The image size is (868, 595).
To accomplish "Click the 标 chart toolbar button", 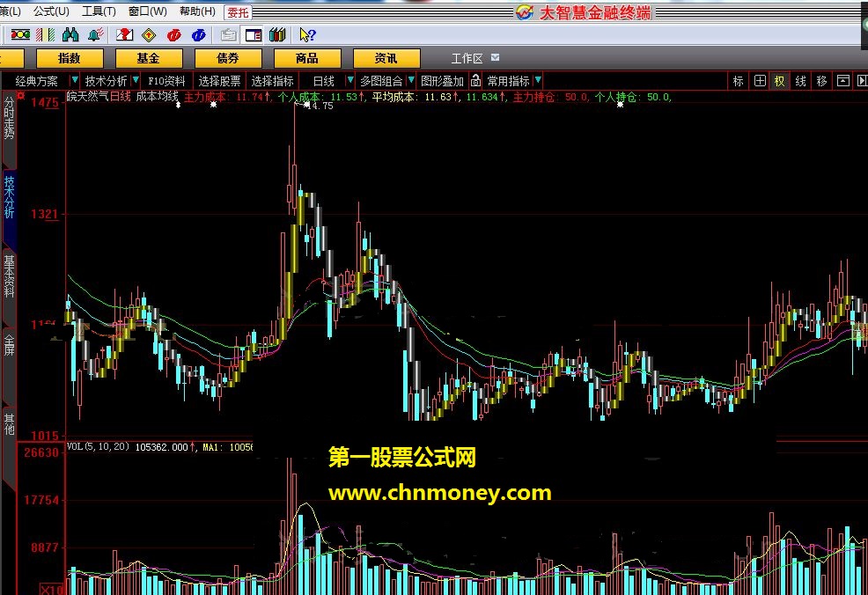I will click(738, 81).
